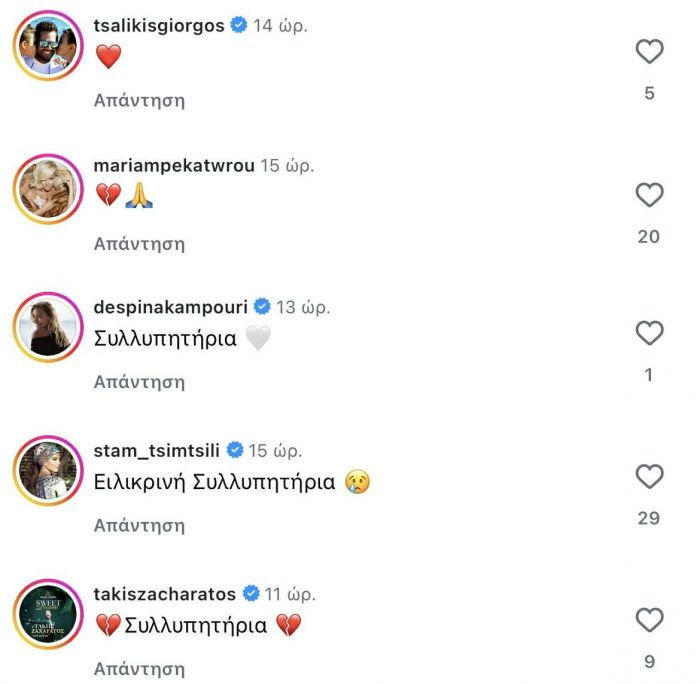
Task: Like stam_tsimtsili's condolence comment
Action: pyautogui.click(x=649, y=476)
